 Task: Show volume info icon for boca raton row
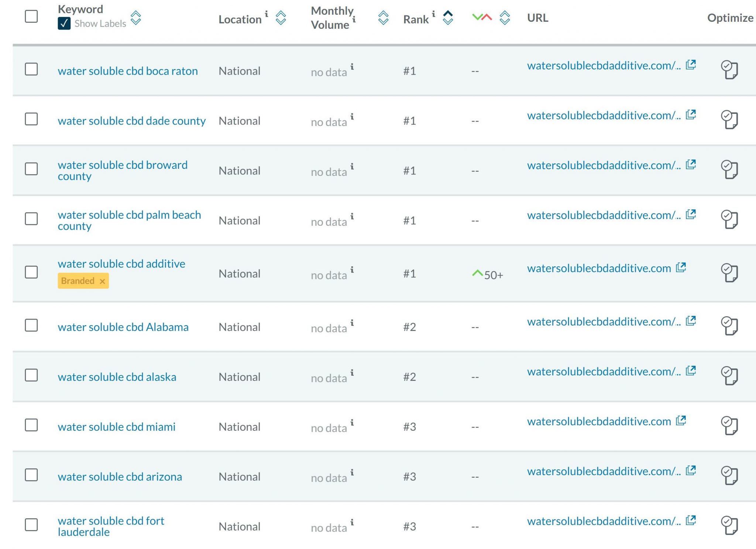[352, 67]
